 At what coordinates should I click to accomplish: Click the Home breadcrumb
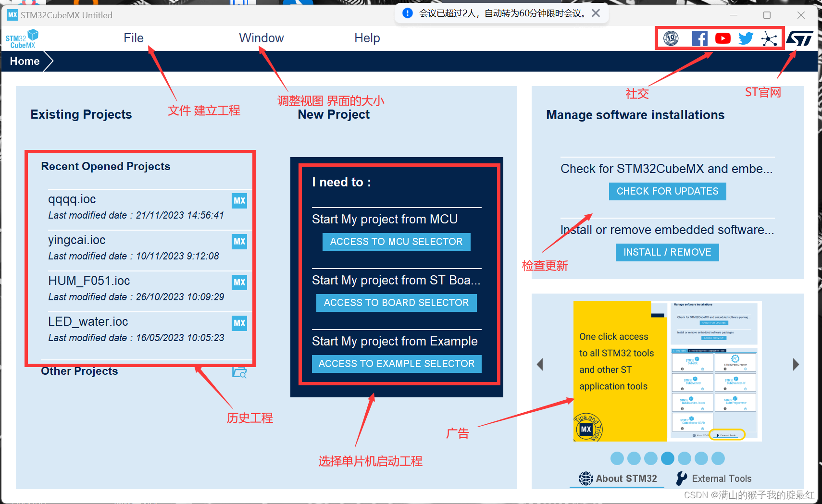click(x=25, y=61)
